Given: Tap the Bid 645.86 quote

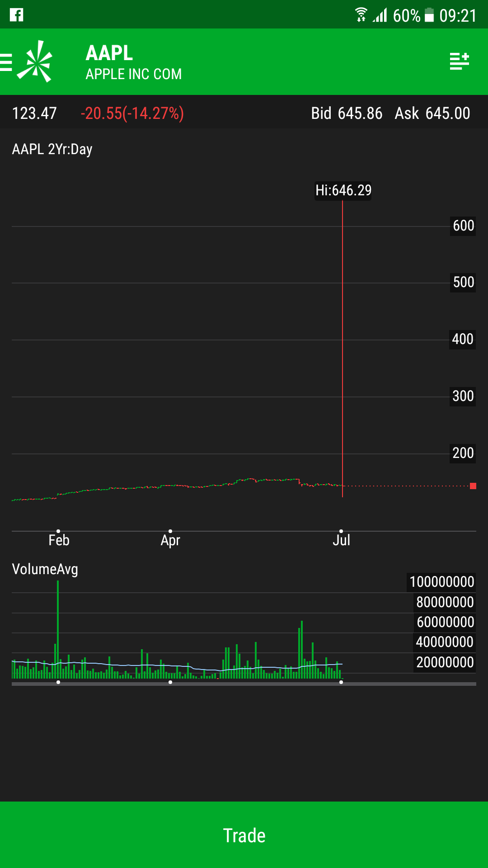Looking at the screenshot, I should (347, 113).
